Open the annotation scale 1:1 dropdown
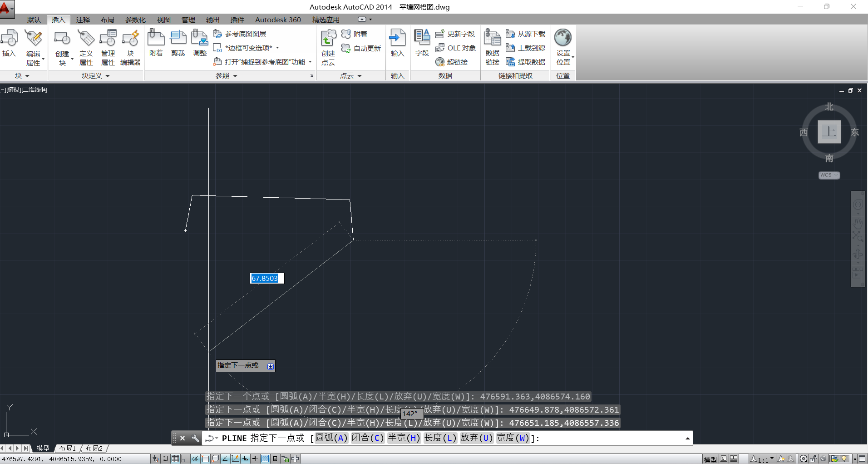The width and height of the screenshot is (868, 464). [x=762, y=459]
